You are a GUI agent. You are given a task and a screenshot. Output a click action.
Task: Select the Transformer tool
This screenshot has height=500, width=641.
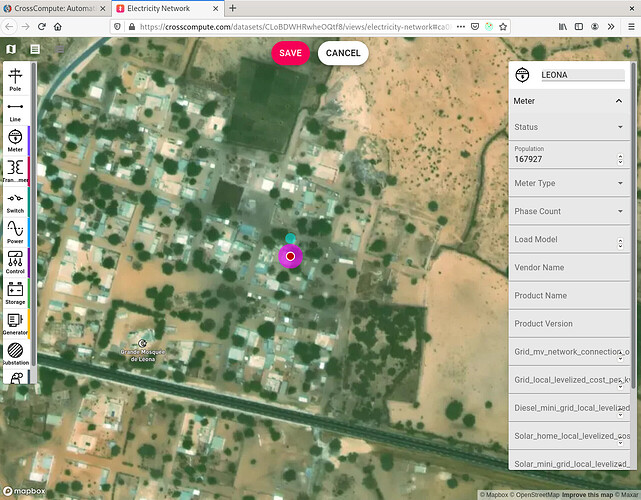15,171
